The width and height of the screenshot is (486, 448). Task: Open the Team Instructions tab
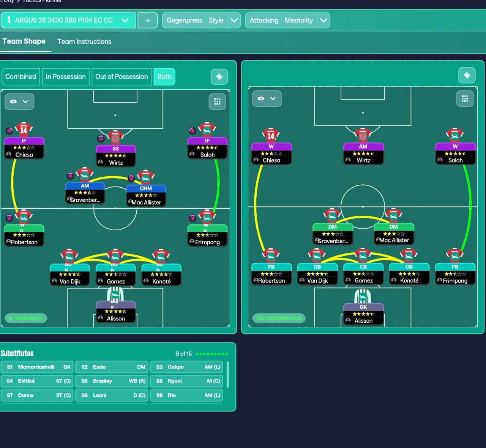84,42
